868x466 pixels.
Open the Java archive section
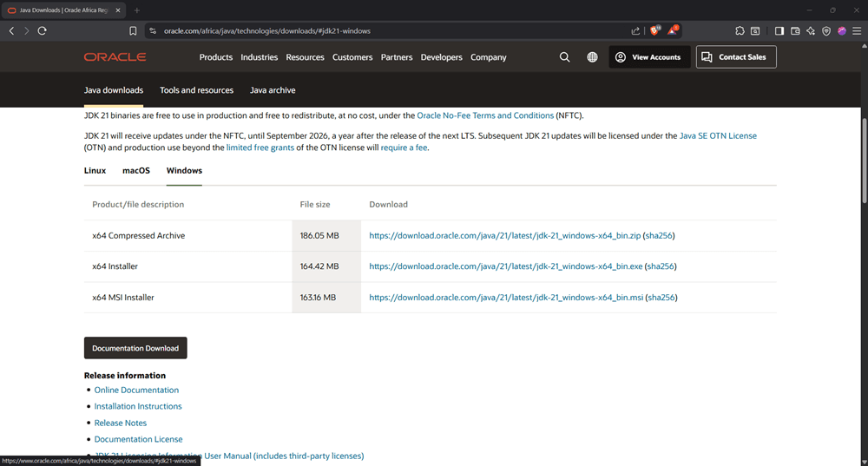point(273,90)
